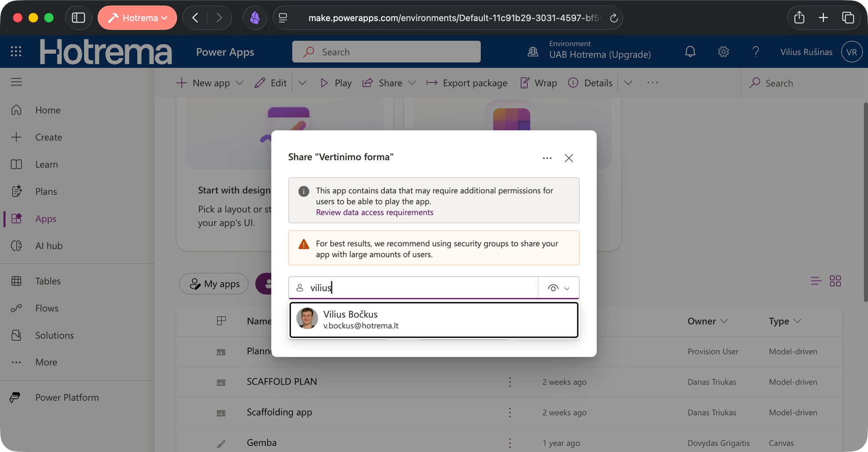This screenshot has height=452, width=868.
Task: Open the Solutions navigation item
Action: click(x=54, y=335)
